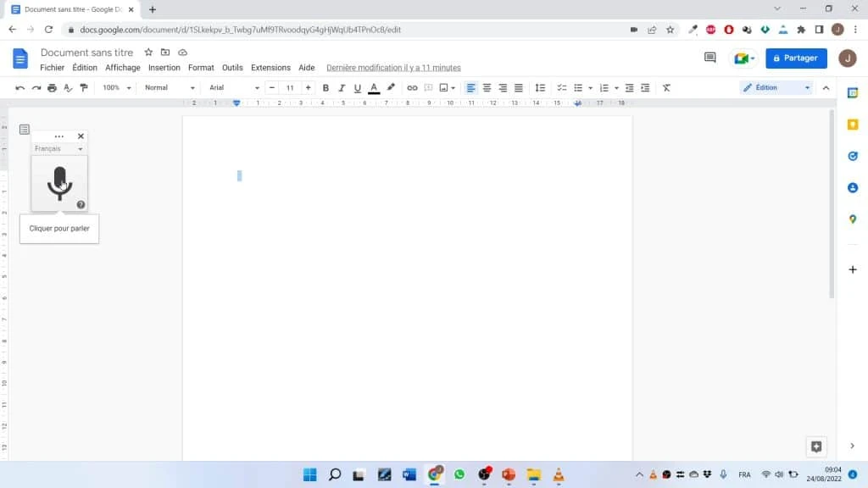Open Google Calendar side panel
Screen dimensions: 868x488
point(853,93)
